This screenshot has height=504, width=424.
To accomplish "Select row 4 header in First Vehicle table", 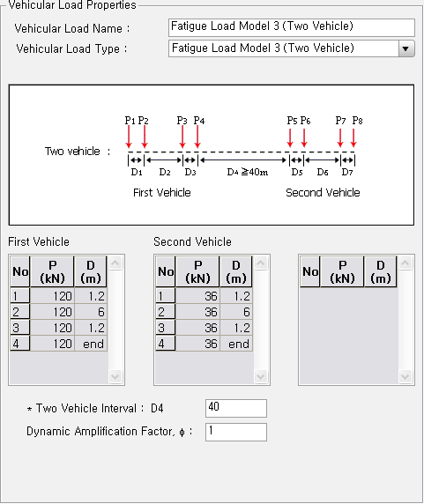I will click(20, 344).
